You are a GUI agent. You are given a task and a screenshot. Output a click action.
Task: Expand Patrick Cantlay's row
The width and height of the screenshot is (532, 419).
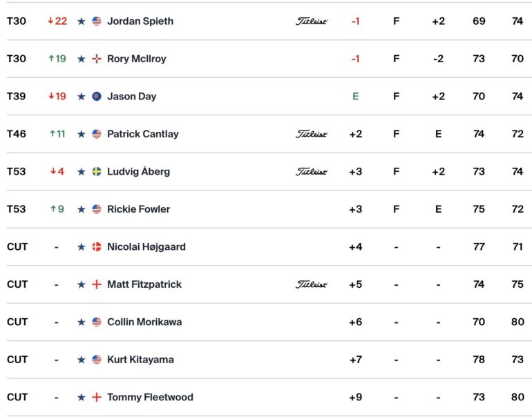click(266, 134)
